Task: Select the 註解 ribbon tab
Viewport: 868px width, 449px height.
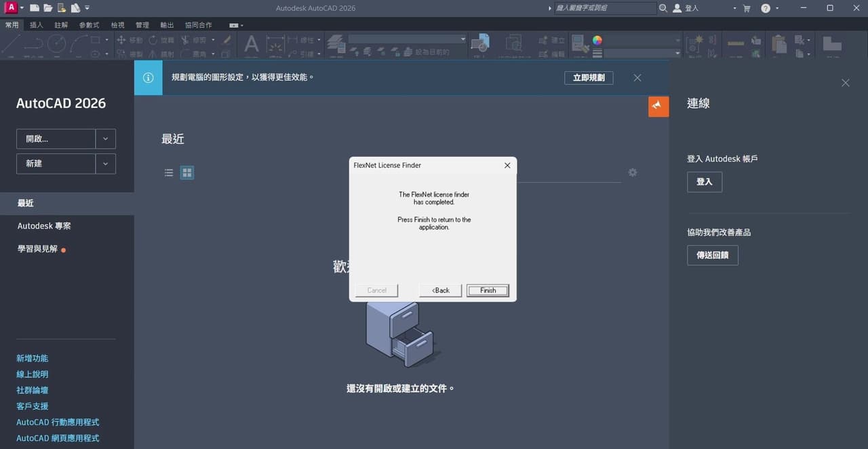Action: pos(61,25)
